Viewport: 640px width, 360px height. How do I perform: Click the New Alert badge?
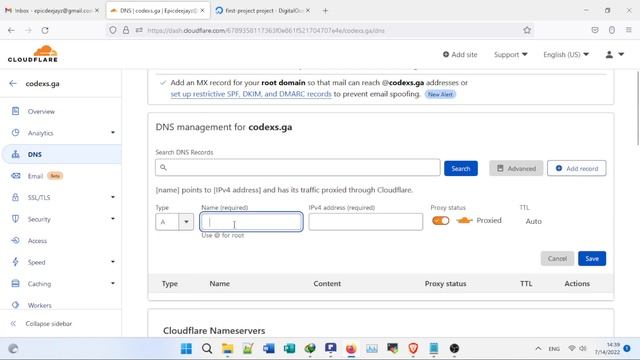(440, 94)
